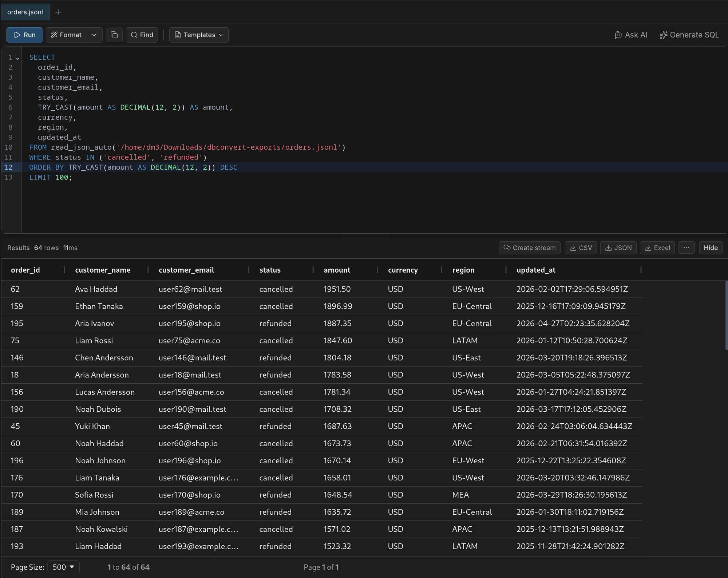Export results as JSON
This screenshot has height=578, width=728.
click(x=618, y=248)
